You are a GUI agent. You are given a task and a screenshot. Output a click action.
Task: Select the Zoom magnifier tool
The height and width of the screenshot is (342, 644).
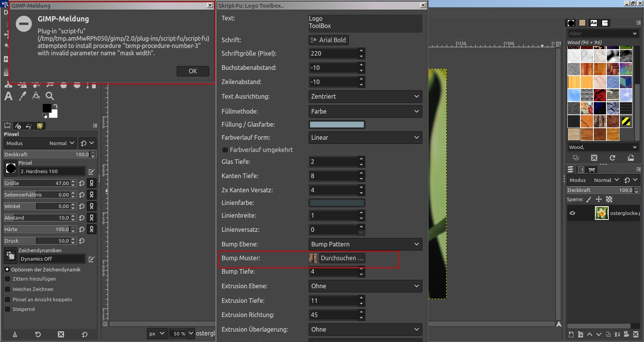click(50, 96)
